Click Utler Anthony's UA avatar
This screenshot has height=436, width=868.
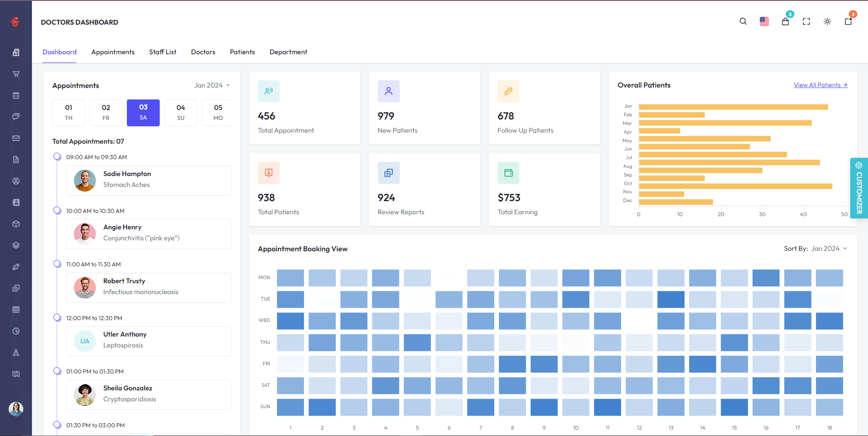coord(85,341)
